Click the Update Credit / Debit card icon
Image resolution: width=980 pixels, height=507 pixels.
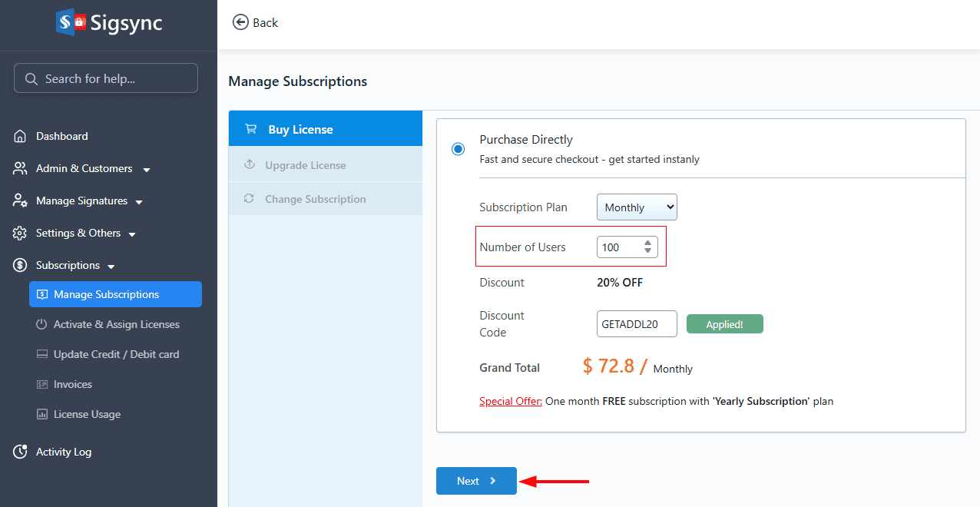click(x=41, y=354)
